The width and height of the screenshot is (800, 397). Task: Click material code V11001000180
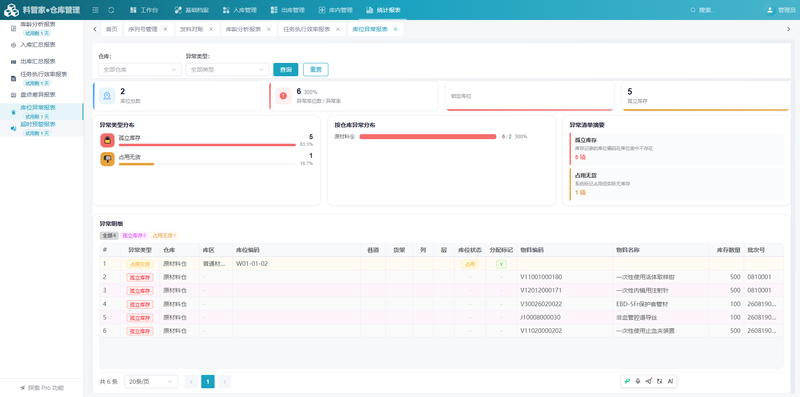pyautogui.click(x=541, y=277)
